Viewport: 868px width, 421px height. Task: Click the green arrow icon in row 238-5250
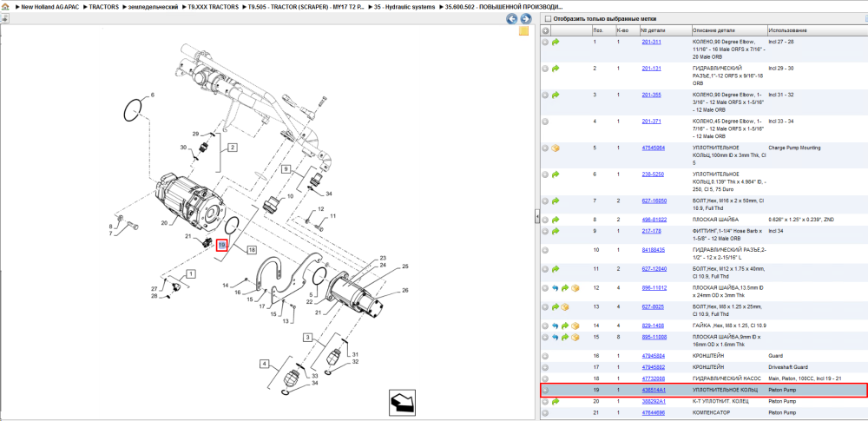(556, 174)
